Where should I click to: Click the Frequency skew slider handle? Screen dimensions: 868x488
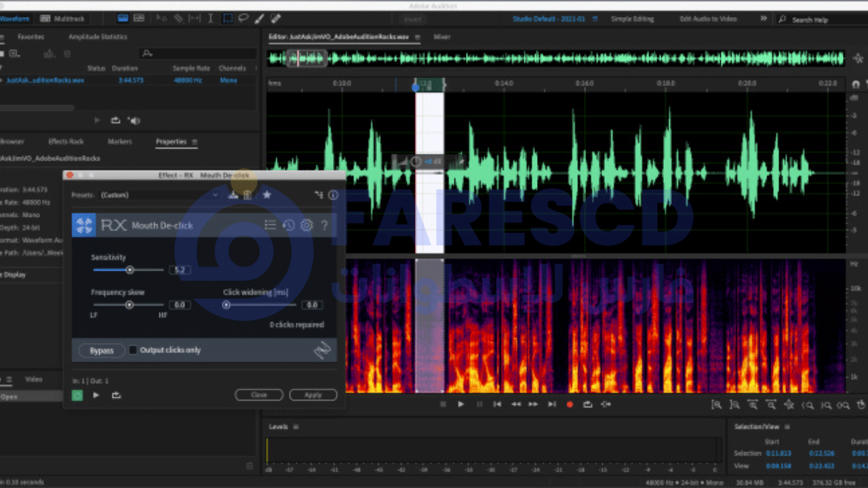click(x=129, y=305)
